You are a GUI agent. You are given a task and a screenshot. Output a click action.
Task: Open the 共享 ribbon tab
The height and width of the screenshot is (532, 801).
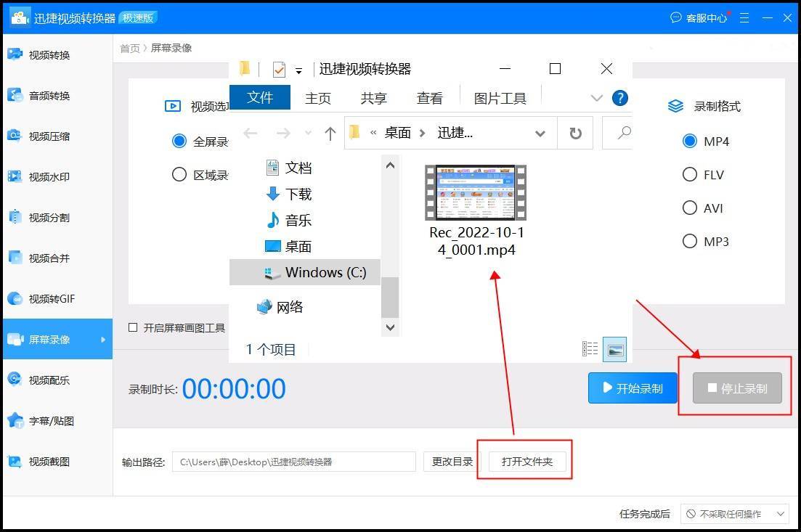(x=373, y=98)
